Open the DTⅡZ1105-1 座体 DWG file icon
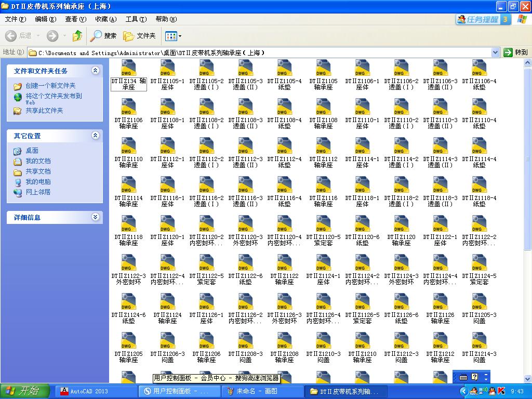 [x=167, y=69]
